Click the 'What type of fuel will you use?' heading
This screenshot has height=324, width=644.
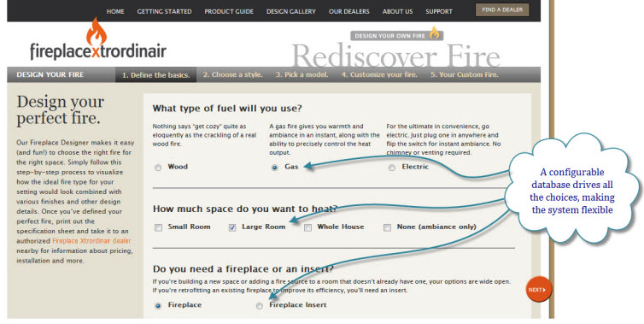pyautogui.click(x=227, y=109)
